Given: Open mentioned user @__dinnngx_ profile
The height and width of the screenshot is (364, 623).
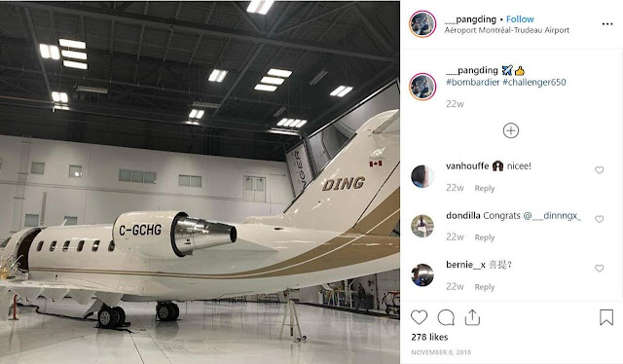Looking at the screenshot, I should 552,216.
